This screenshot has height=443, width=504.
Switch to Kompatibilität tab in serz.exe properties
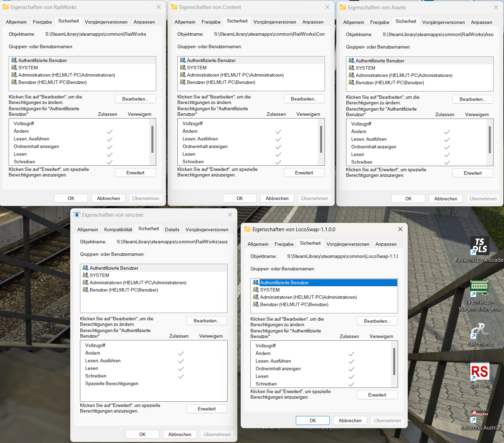pos(118,229)
